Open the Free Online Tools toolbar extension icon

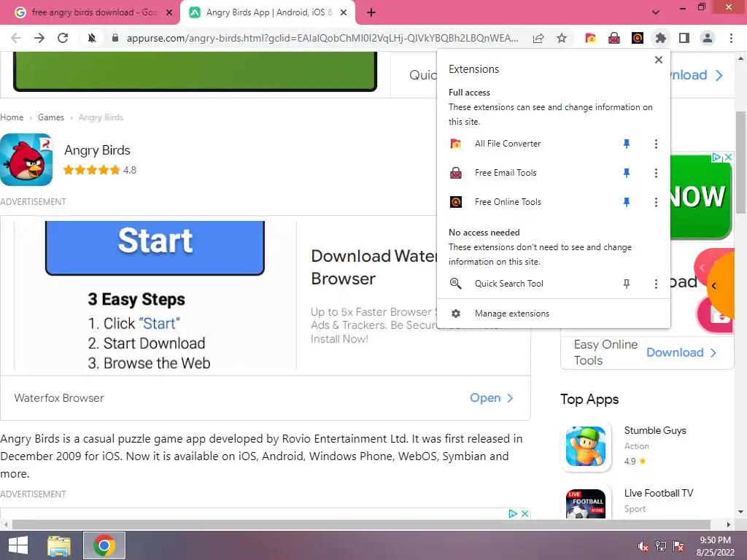coord(638,38)
